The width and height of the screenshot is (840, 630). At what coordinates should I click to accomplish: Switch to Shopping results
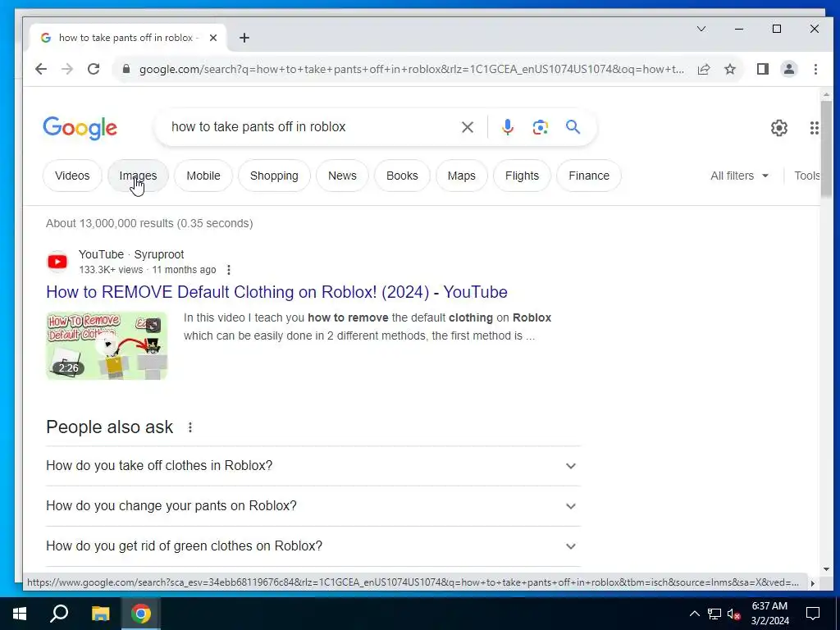point(274,176)
